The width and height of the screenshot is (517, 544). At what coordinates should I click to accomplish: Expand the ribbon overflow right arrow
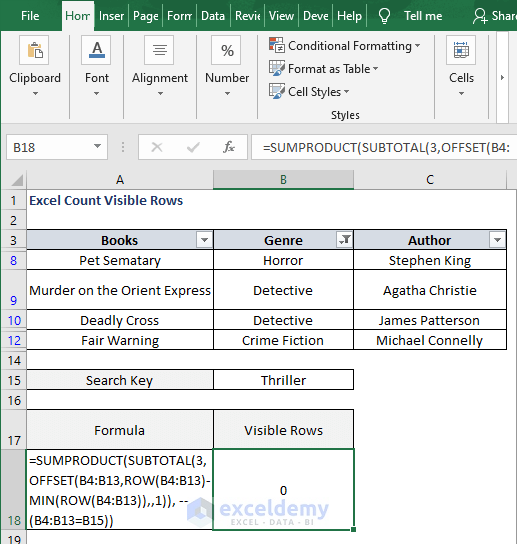[x=502, y=77]
